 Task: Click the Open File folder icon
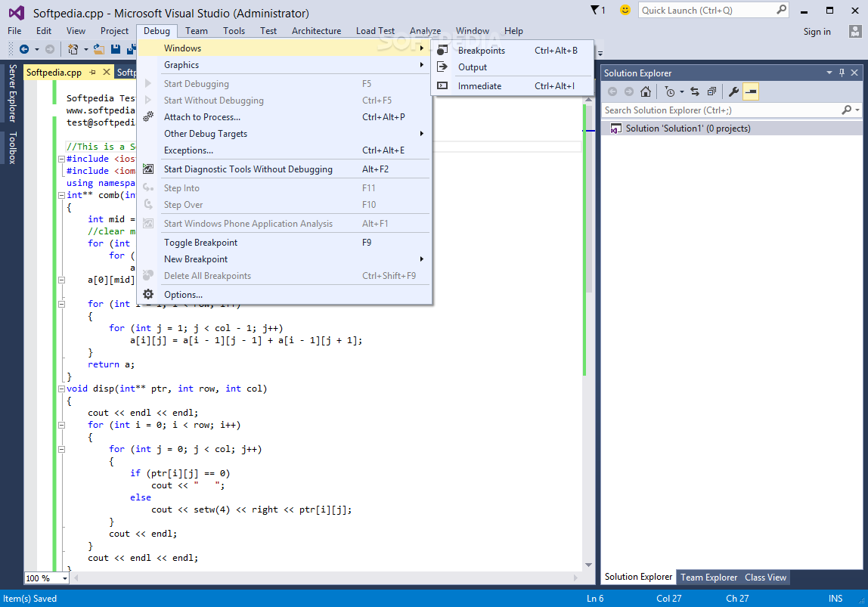99,49
